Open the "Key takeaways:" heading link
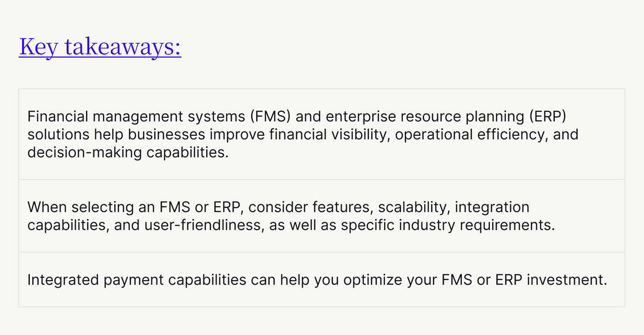Screen dimensions: 644x335 100,47
